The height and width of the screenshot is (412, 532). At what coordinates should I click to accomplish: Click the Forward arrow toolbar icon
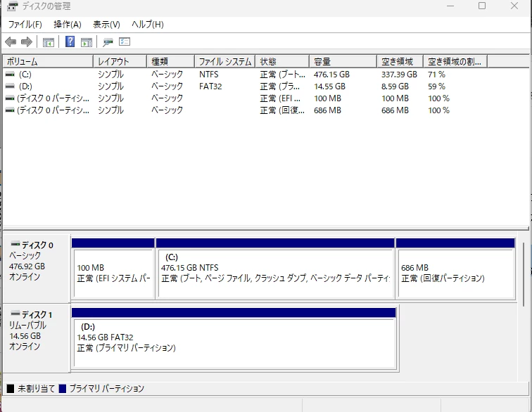coord(27,42)
